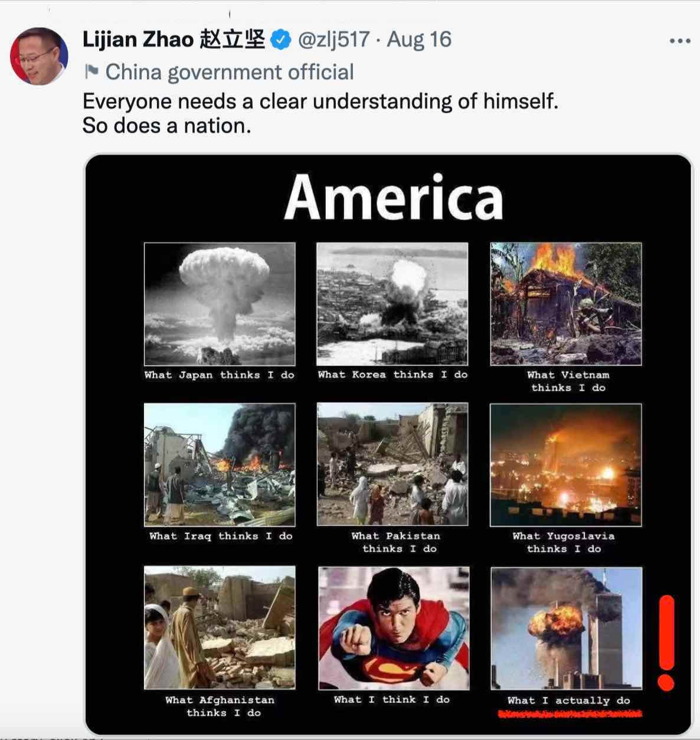Open the burning hut Vietnam panel
The height and width of the screenshot is (740, 700).
(566, 304)
